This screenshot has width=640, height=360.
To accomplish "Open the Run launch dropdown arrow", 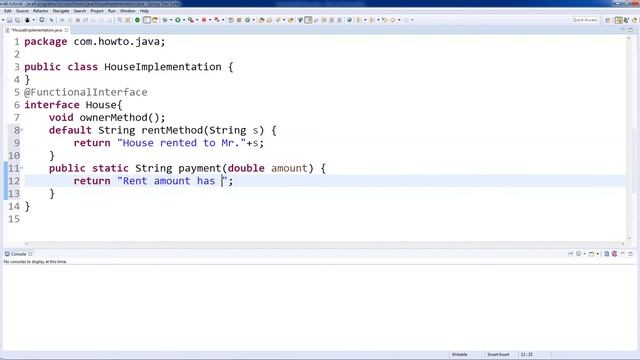I will click(184, 20).
